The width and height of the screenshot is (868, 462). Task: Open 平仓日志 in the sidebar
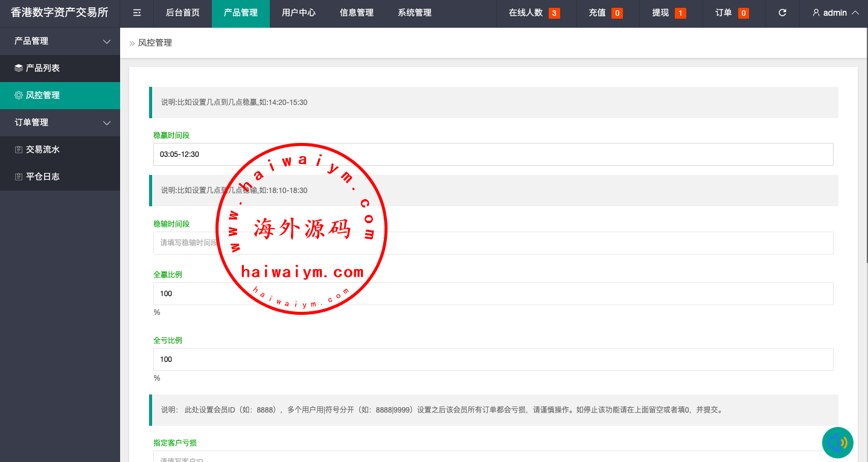pyautogui.click(x=42, y=177)
